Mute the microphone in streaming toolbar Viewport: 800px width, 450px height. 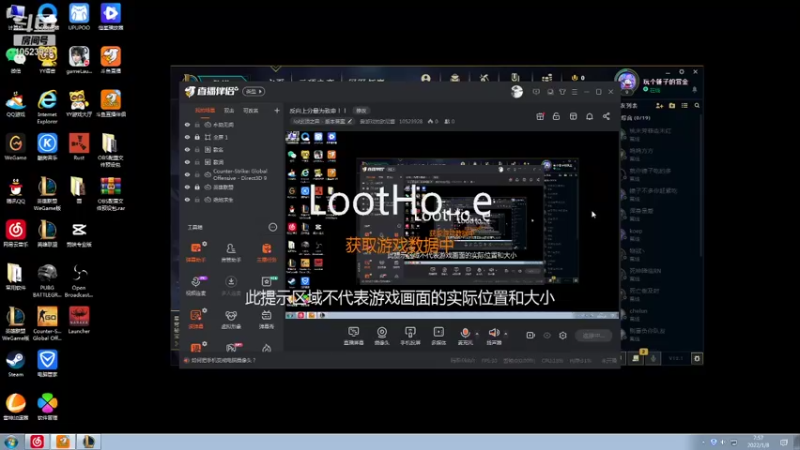tap(465, 335)
